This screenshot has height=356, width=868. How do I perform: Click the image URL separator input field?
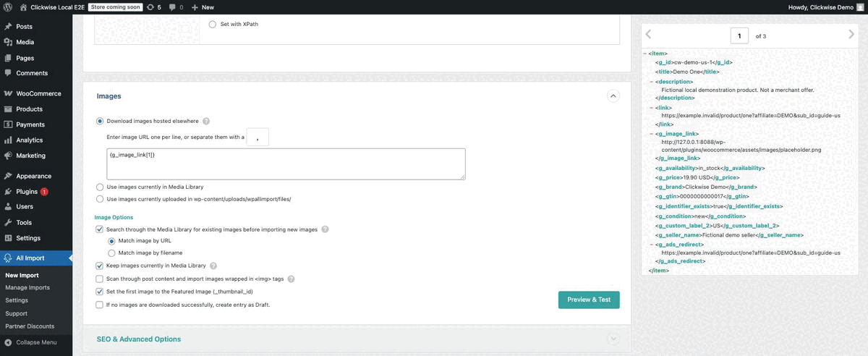pyautogui.click(x=258, y=137)
